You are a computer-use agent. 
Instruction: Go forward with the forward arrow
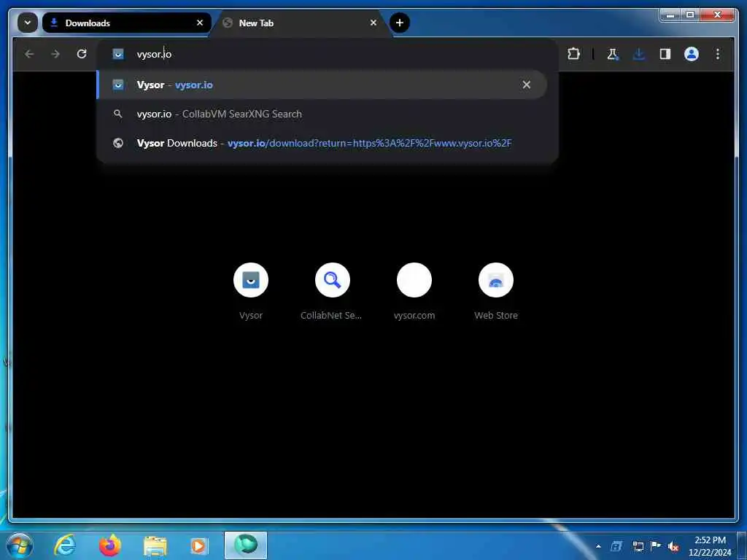pyautogui.click(x=55, y=54)
